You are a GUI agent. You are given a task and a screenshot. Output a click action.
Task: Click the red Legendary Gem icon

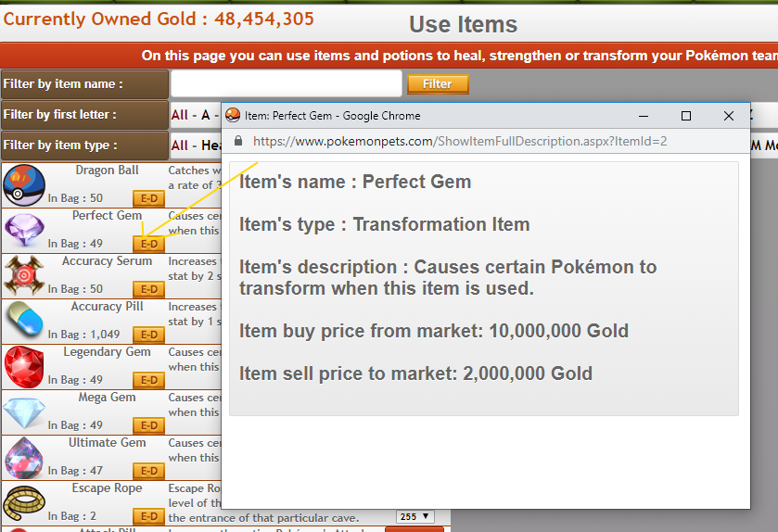(23, 366)
